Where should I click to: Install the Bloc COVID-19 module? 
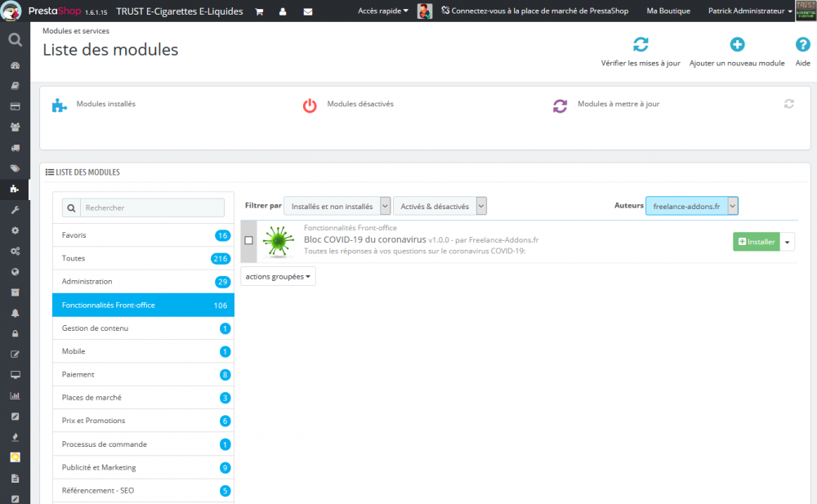[755, 242]
